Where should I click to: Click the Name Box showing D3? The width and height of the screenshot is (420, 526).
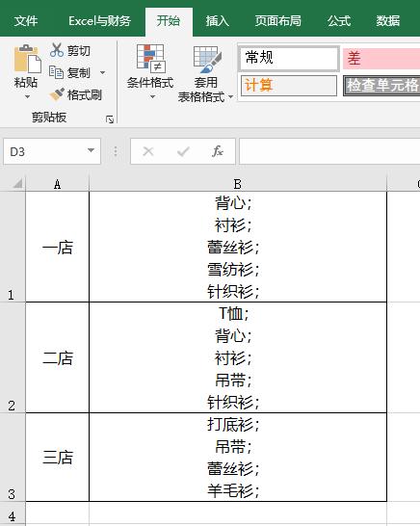pos(52,151)
